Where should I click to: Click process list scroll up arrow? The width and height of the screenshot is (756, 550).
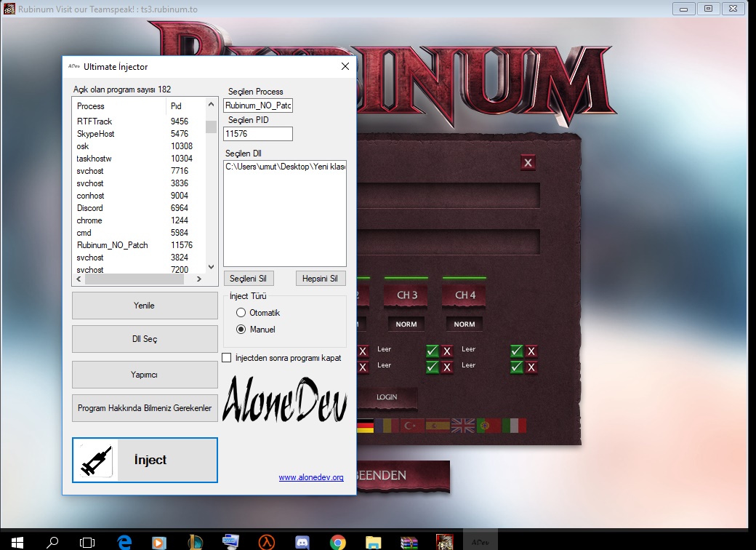[211, 104]
